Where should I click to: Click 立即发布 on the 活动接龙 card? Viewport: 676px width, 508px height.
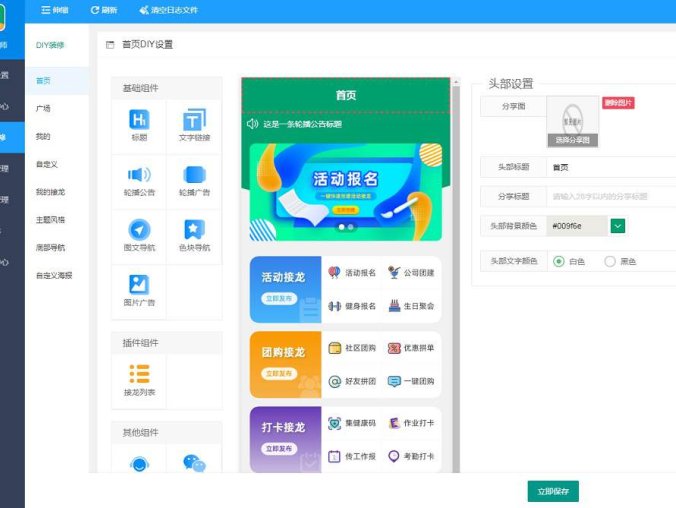(279, 298)
